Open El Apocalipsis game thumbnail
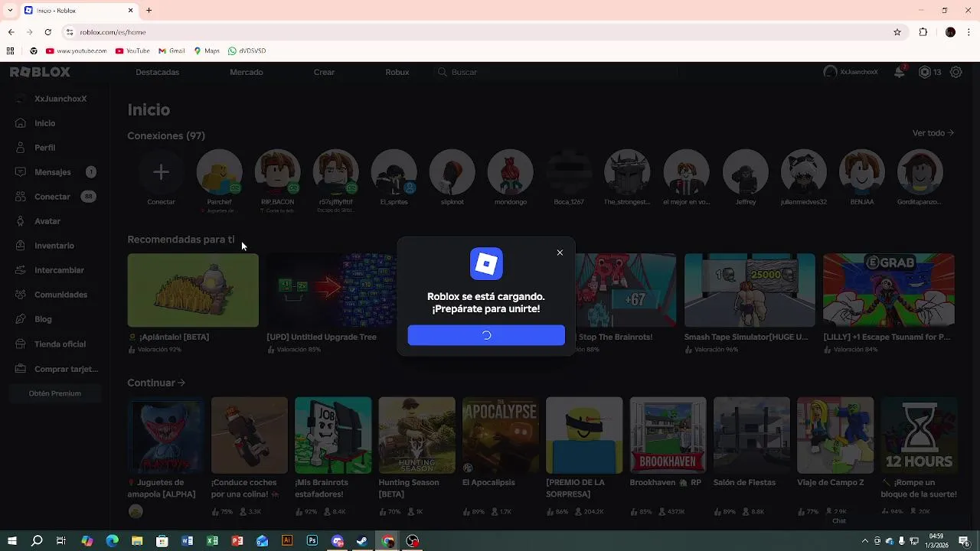This screenshot has height=551, width=980. 500,435
